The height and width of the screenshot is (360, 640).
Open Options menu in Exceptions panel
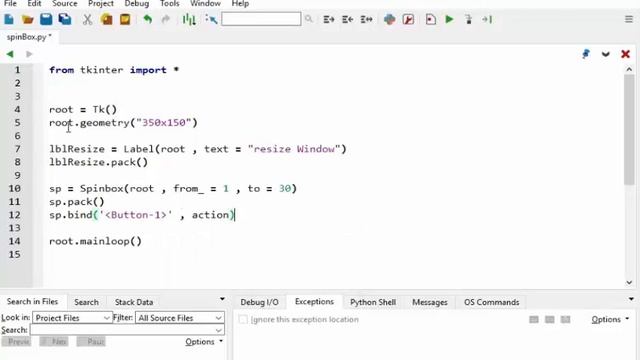click(x=610, y=320)
